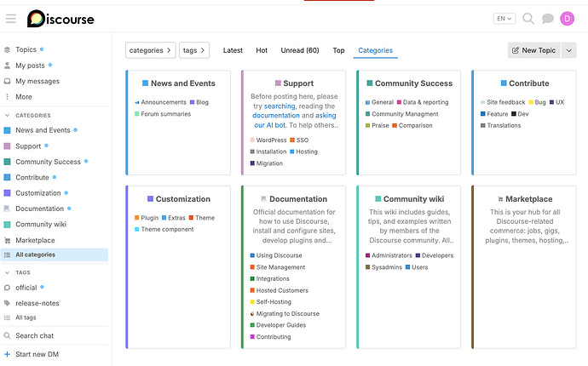Open the Developer Guides subcategory
Image resolution: width=588 pixels, height=366 pixels.
point(281,325)
